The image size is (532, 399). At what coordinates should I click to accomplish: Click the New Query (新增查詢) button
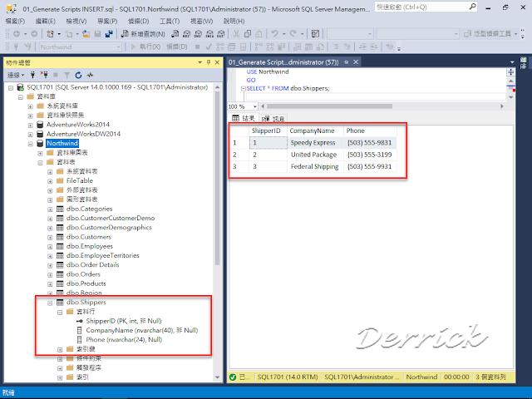point(143,34)
